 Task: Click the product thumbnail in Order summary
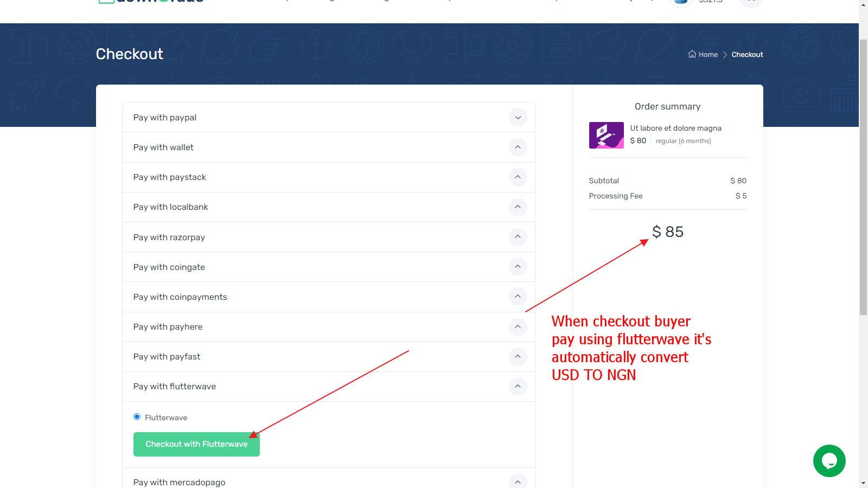coord(607,135)
